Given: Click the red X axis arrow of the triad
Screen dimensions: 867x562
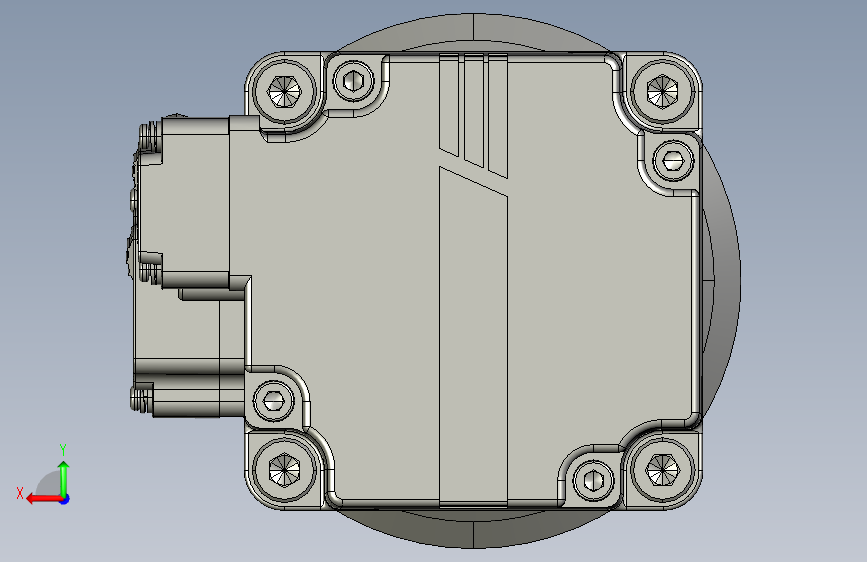Looking at the screenshot, I should coord(43,499).
